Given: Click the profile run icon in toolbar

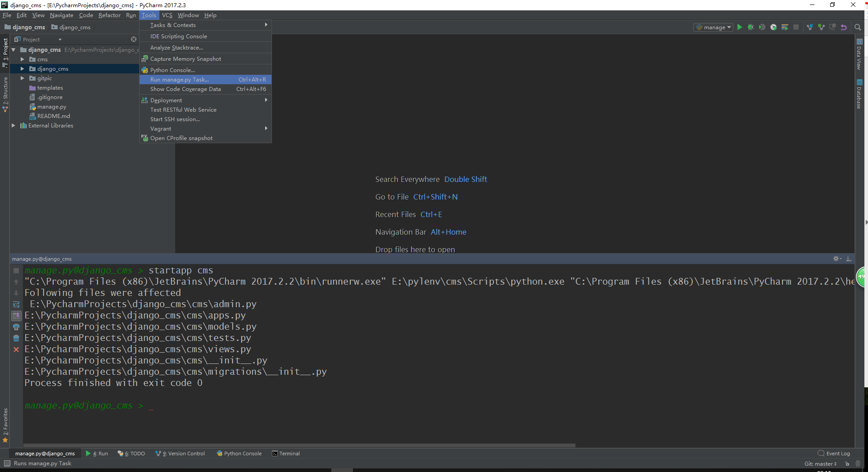Looking at the screenshot, I should coord(773,27).
